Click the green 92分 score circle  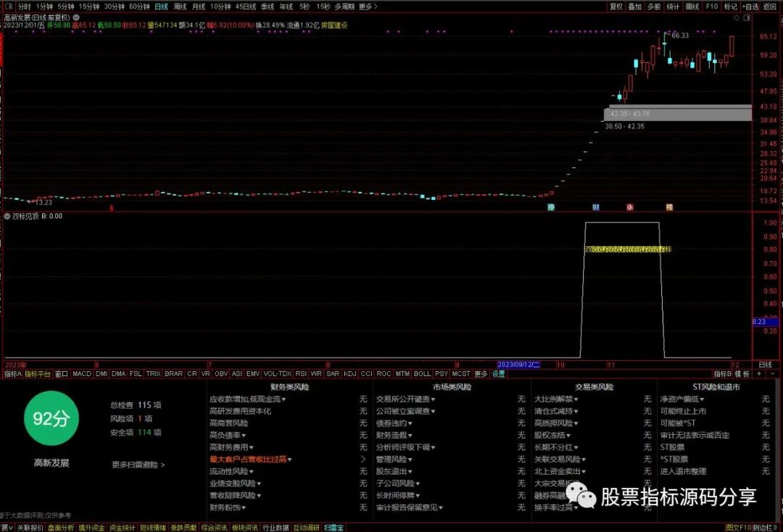pos(51,418)
